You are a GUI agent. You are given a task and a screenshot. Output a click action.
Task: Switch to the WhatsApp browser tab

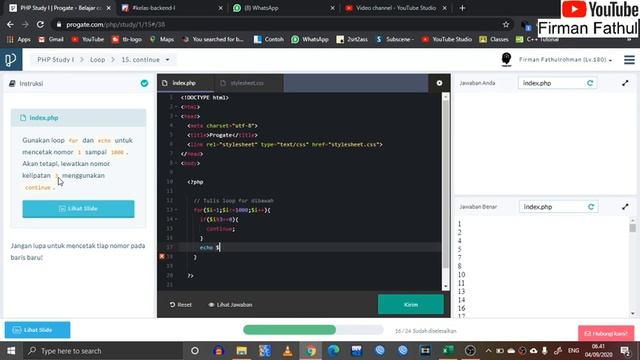(x=281, y=8)
